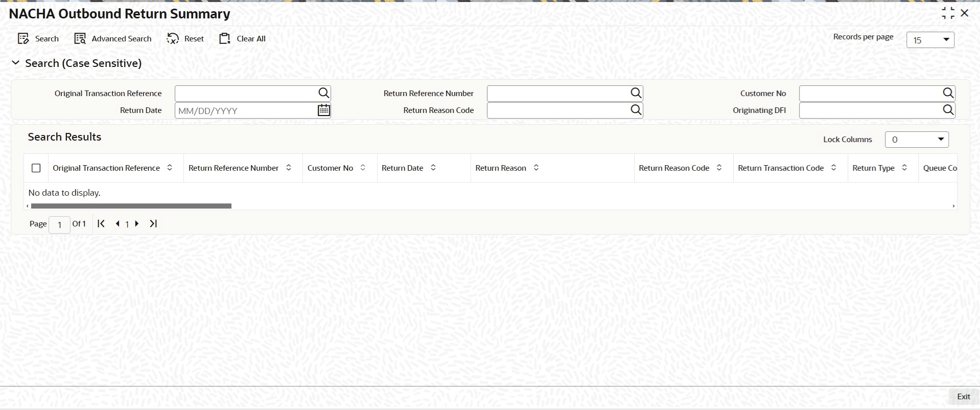Sort by Return Reference Number column
The image size is (980, 410).
[x=289, y=168]
